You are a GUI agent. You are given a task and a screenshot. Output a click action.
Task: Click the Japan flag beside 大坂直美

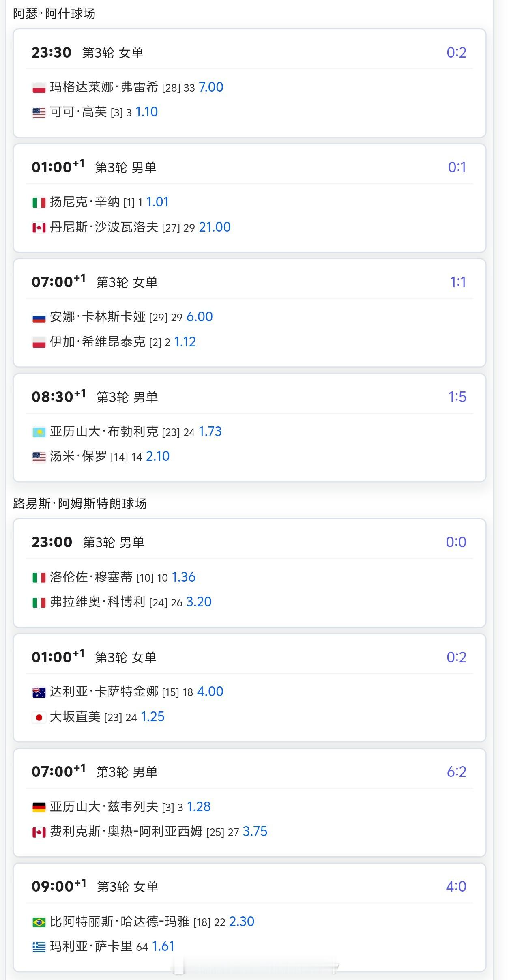[39, 717]
